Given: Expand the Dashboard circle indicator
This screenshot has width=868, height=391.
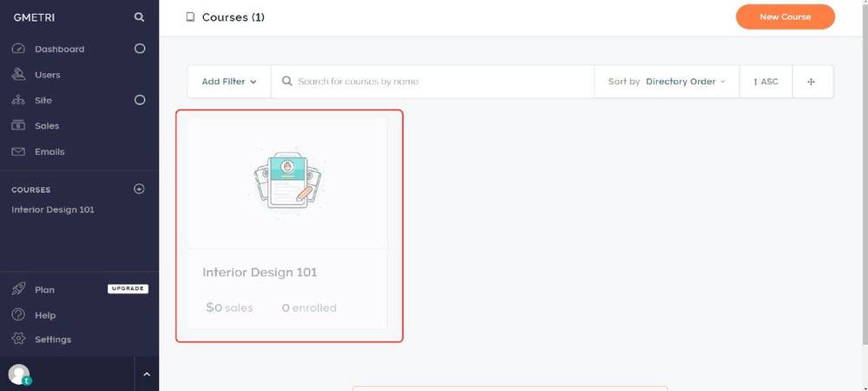Looking at the screenshot, I should (x=140, y=49).
